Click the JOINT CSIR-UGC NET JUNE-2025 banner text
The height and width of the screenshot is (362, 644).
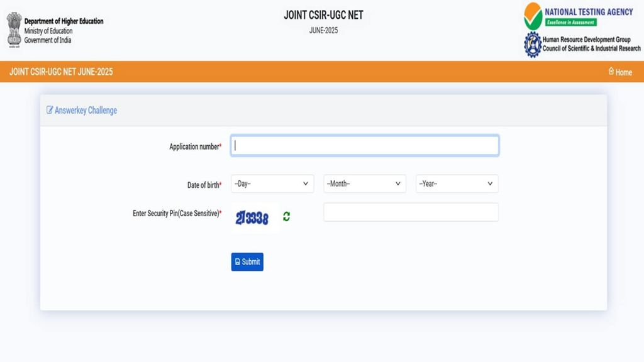tap(61, 72)
